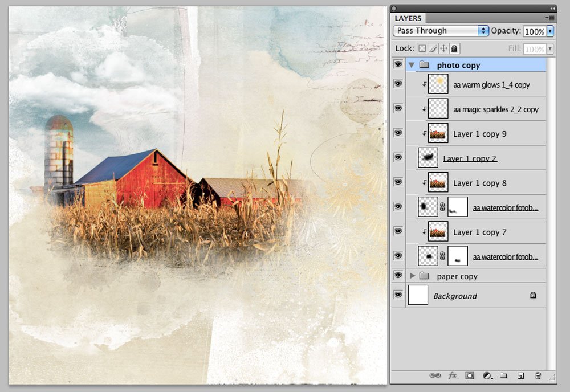Open the fx layer style menu
The height and width of the screenshot is (392, 570).
[x=452, y=375]
